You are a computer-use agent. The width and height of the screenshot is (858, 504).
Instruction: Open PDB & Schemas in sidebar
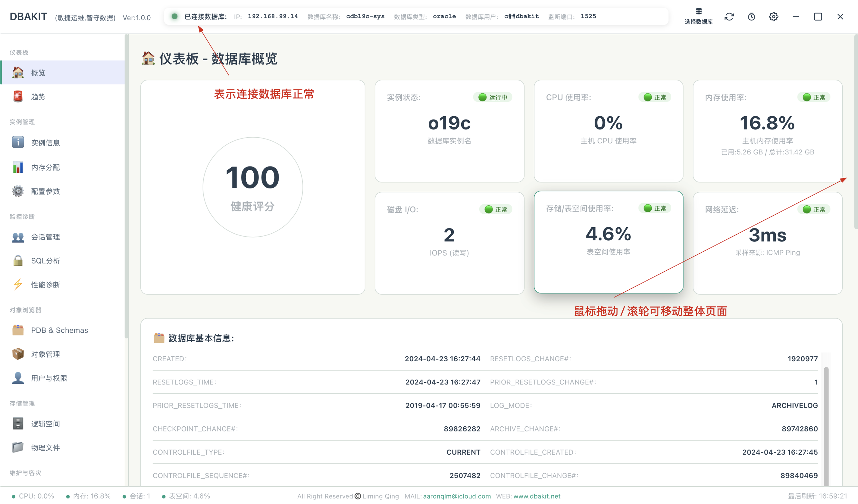(63, 330)
